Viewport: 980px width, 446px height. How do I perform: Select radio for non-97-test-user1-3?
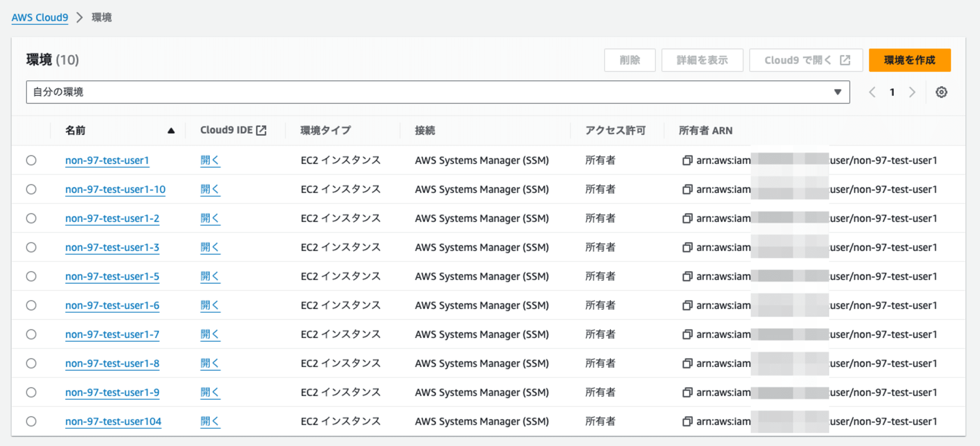(x=31, y=248)
